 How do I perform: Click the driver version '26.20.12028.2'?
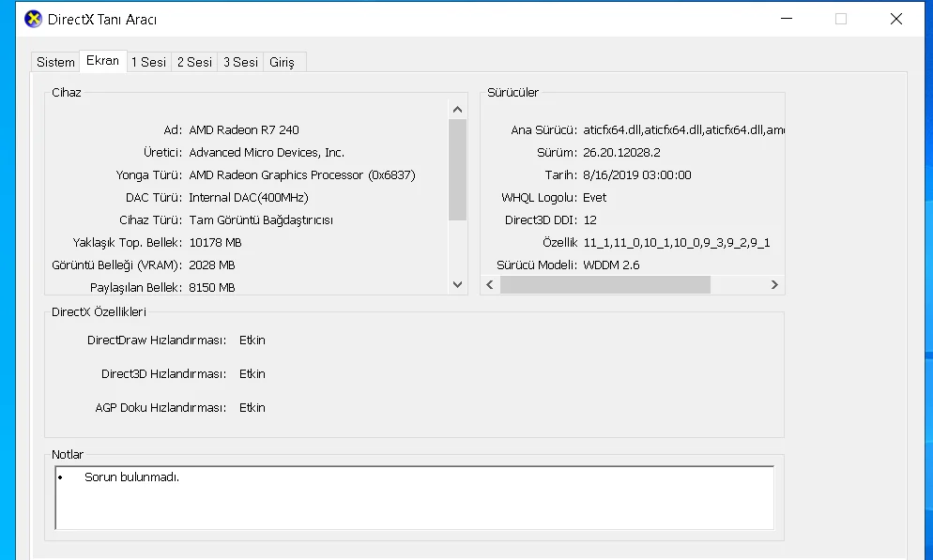coord(621,152)
